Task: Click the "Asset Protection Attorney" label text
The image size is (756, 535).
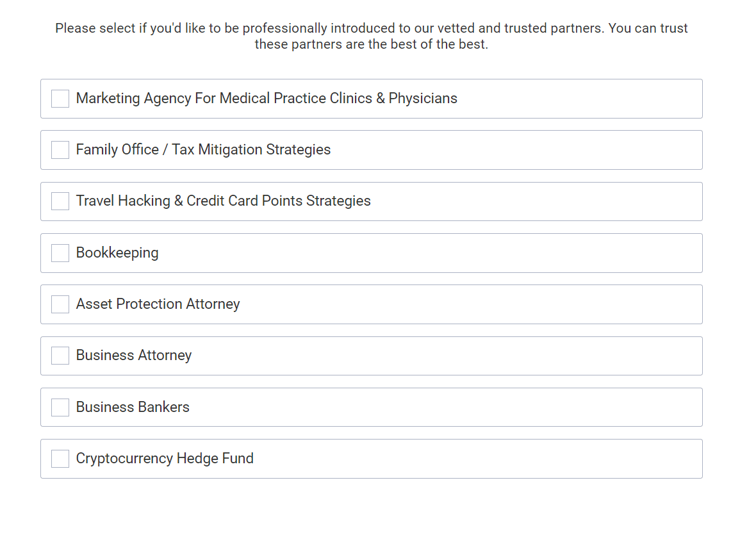Action: pos(158,304)
